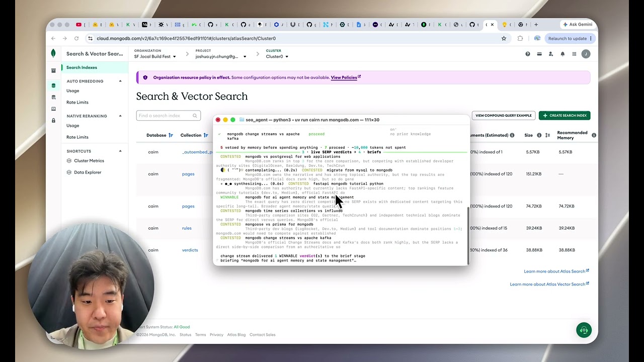Click the info icon beside Size column

pyautogui.click(x=539, y=135)
